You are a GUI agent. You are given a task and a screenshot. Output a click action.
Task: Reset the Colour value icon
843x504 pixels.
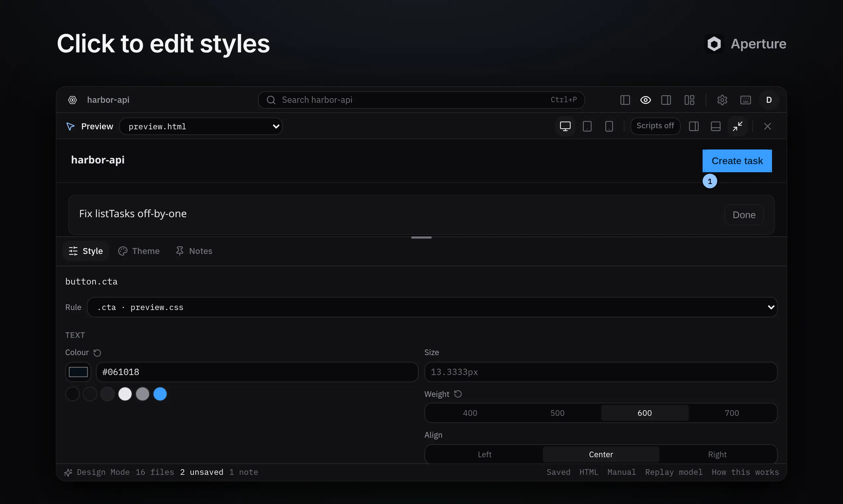[x=97, y=353]
